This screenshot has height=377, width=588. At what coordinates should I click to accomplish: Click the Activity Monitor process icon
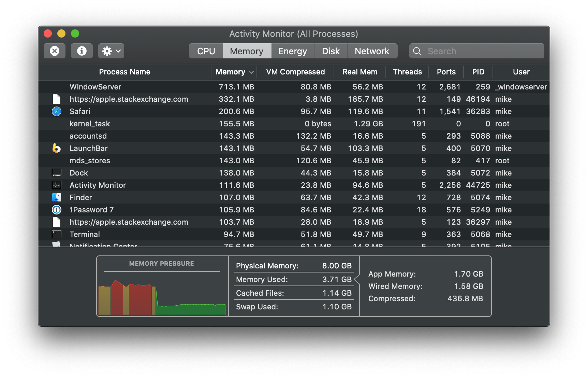click(57, 185)
